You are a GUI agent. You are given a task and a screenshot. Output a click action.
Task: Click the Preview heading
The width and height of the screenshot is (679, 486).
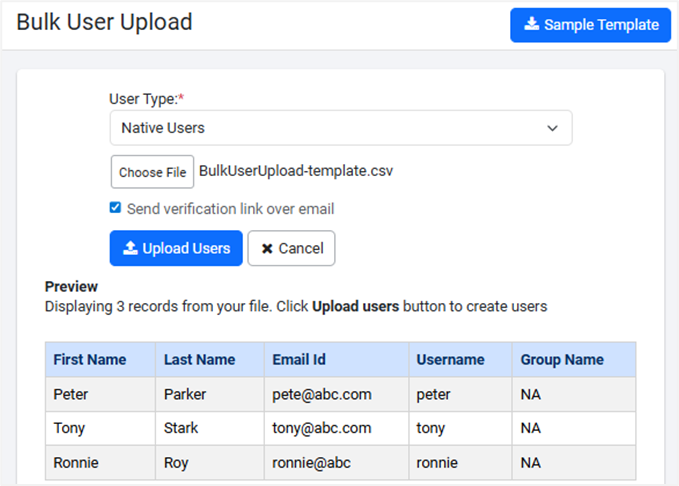(x=71, y=286)
